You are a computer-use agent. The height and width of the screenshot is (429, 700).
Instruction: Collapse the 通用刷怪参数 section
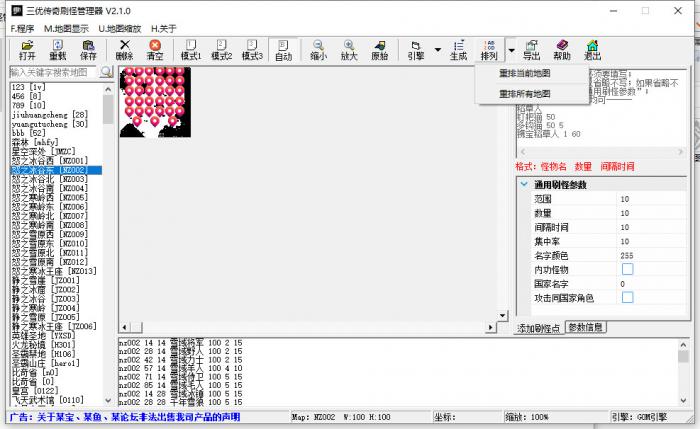pos(524,185)
